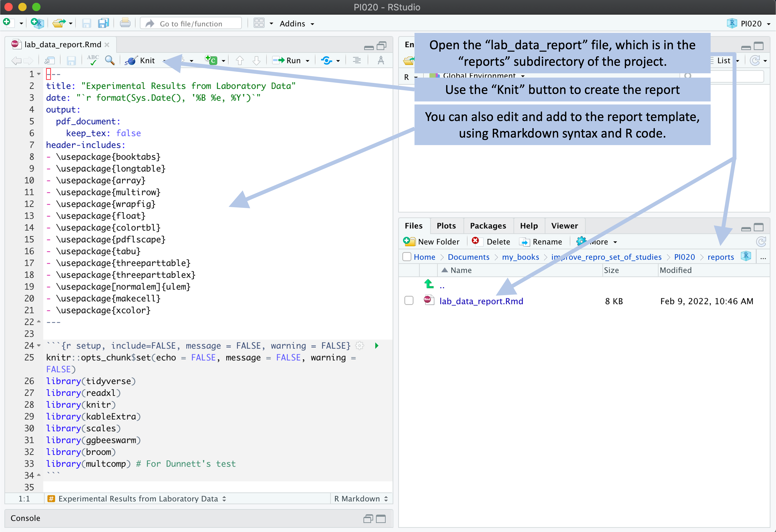Screen dimensions: 776x532
Task: Click the Open File folder icon
Action: (x=59, y=23)
